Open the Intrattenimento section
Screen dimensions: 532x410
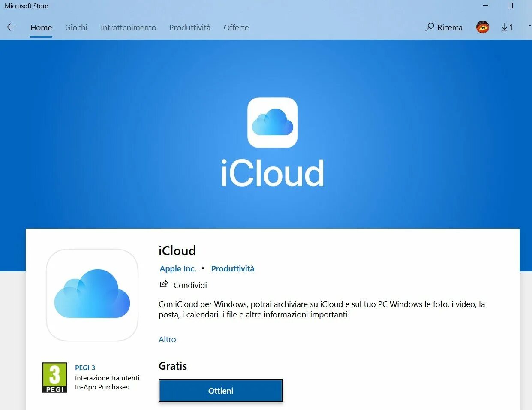point(128,27)
